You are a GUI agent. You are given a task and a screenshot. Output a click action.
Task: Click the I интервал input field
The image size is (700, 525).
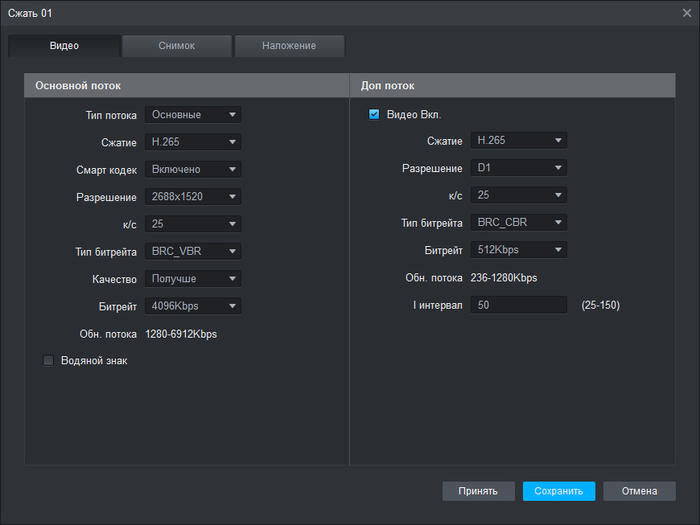click(x=519, y=304)
